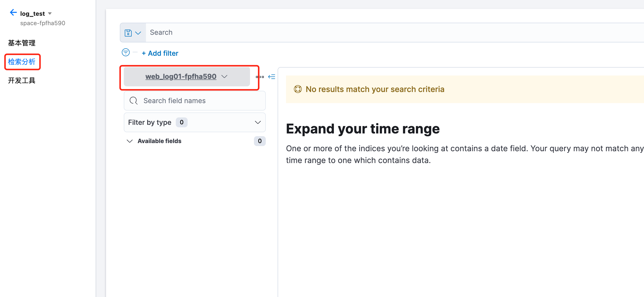The width and height of the screenshot is (644, 297).
Task: Expand the saved query chevron
Action: (138, 33)
